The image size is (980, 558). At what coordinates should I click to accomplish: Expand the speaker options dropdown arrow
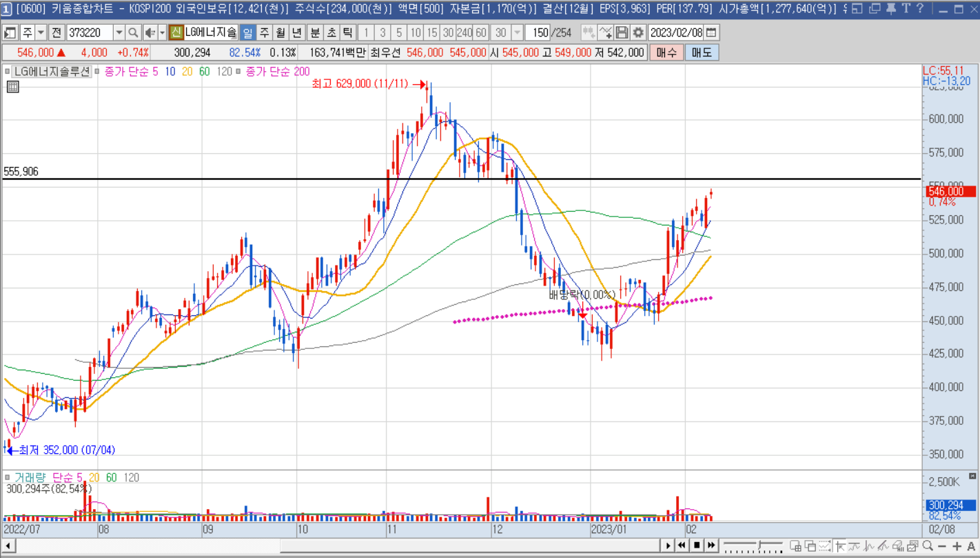pyautogui.click(x=163, y=32)
